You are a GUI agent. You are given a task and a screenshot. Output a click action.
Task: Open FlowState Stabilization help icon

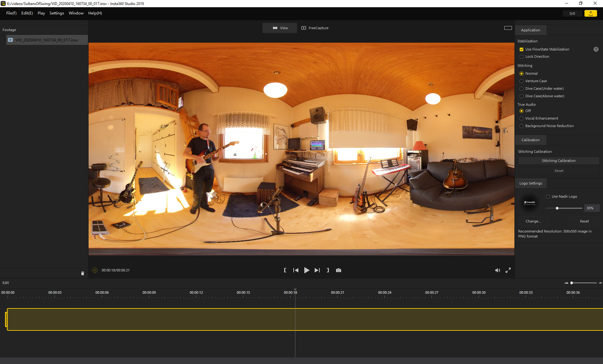coord(596,49)
